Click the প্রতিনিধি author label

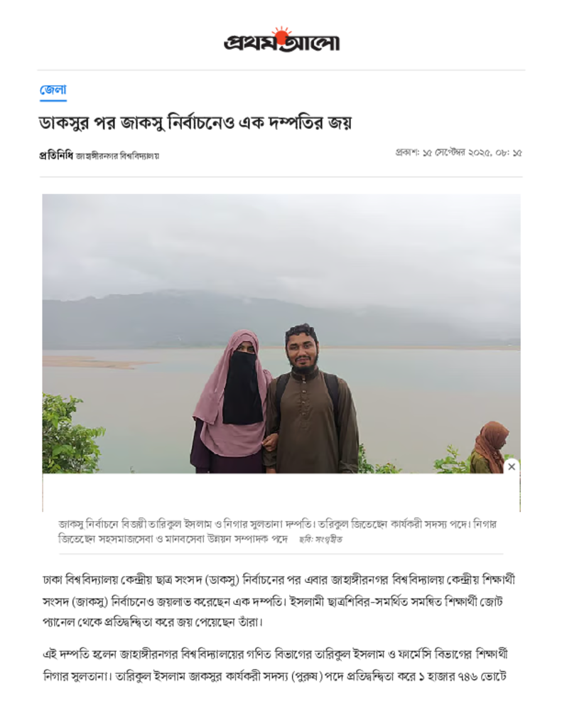[x=55, y=155]
